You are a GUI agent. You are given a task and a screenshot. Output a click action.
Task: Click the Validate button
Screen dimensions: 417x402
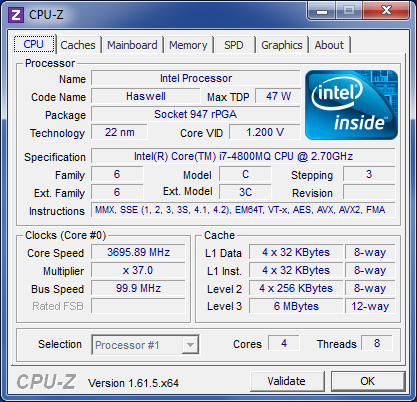[x=287, y=381]
